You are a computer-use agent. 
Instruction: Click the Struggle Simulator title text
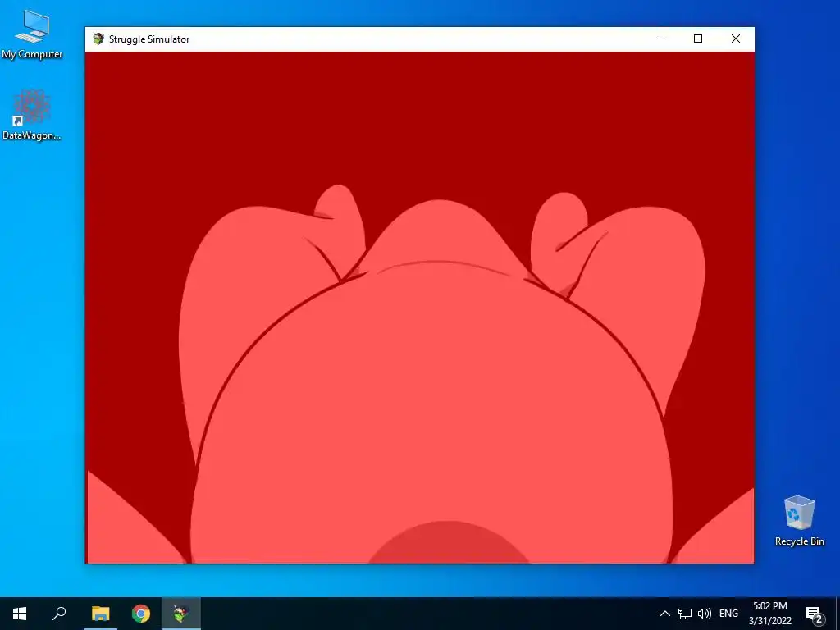[149, 39]
